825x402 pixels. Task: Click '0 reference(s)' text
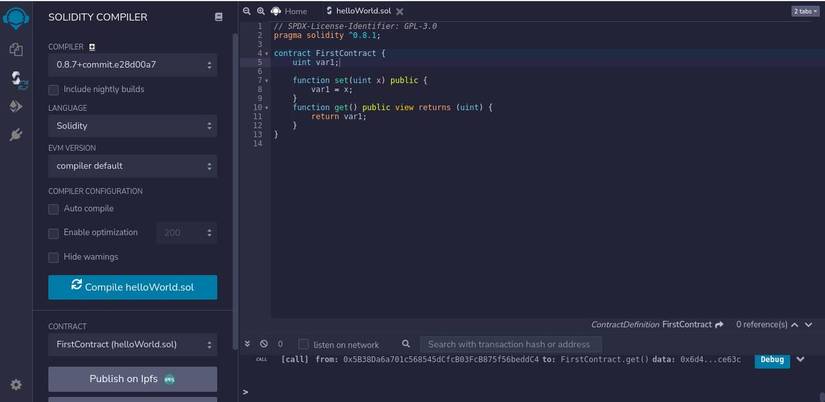pos(761,325)
